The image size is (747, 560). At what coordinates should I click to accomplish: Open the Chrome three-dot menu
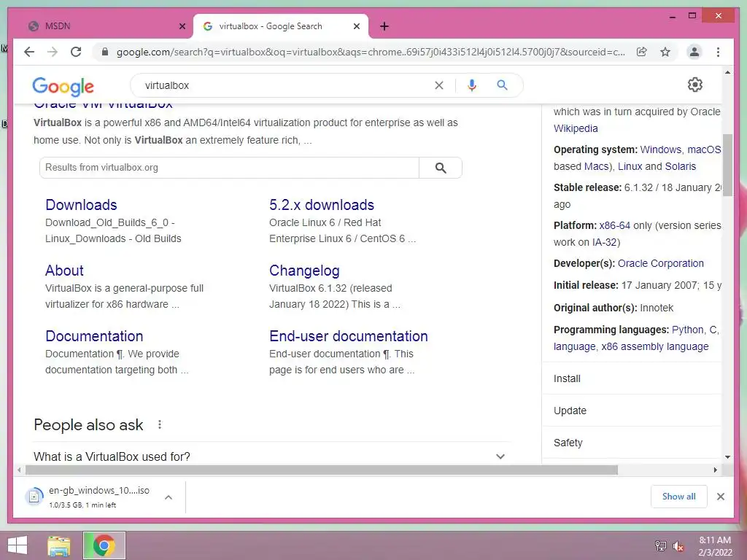tap(718, 52)
